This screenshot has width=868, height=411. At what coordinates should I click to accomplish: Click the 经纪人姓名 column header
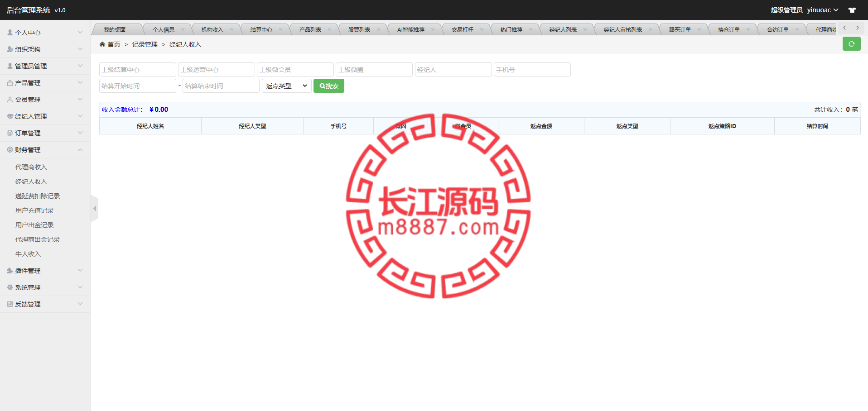tap(150, 126)
